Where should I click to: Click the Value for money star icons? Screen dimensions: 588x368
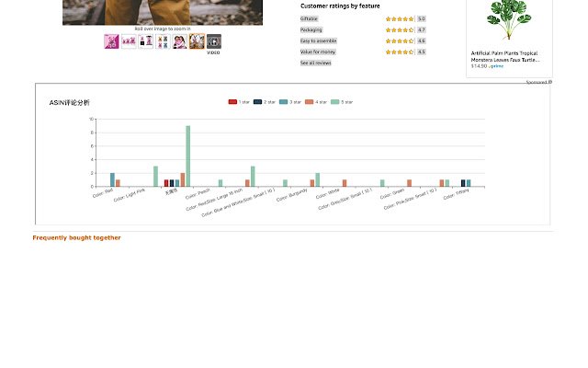pyautogui.click(x=400, y=52)
